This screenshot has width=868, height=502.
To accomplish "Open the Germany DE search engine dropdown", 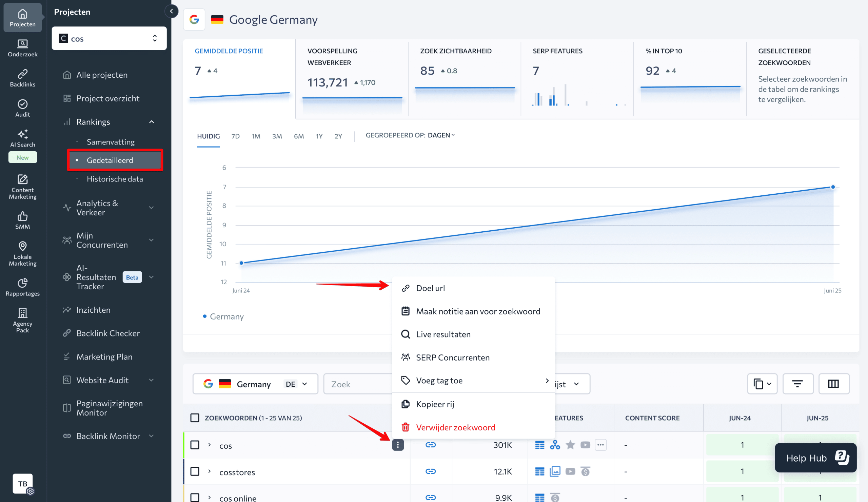I will [255, 384].
